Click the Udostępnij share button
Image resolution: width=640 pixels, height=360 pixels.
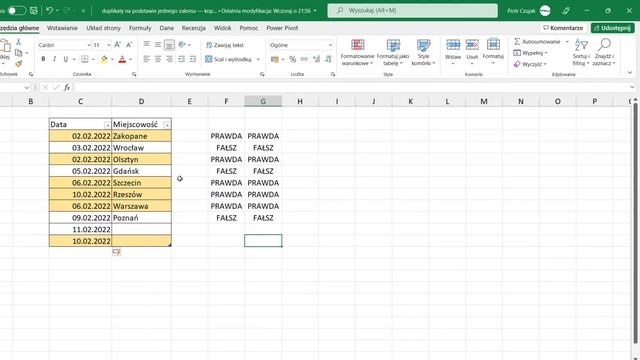point(613,28)
